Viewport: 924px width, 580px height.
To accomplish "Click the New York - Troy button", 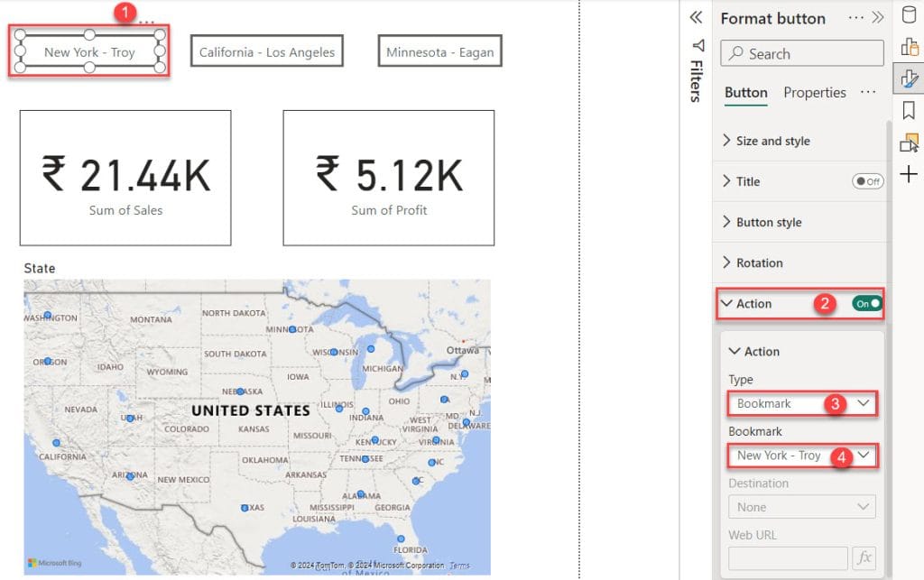I will tap(89, 51).
